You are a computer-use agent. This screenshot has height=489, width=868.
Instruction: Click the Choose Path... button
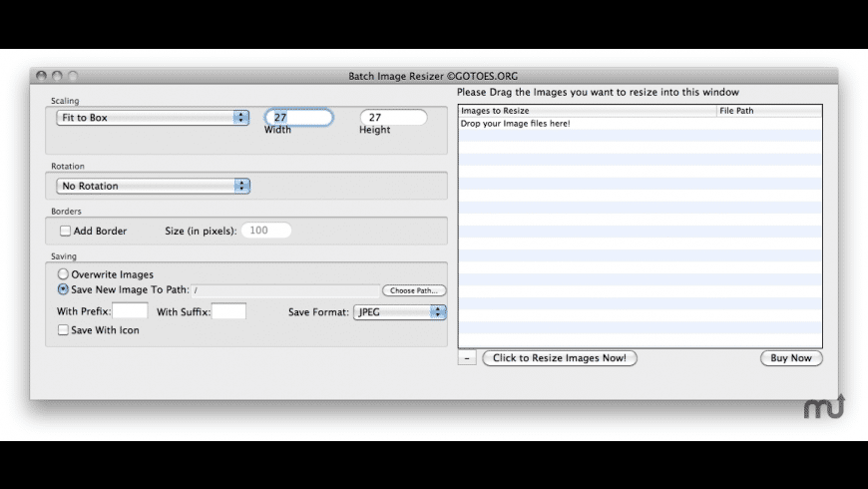(x=413, y=290)
